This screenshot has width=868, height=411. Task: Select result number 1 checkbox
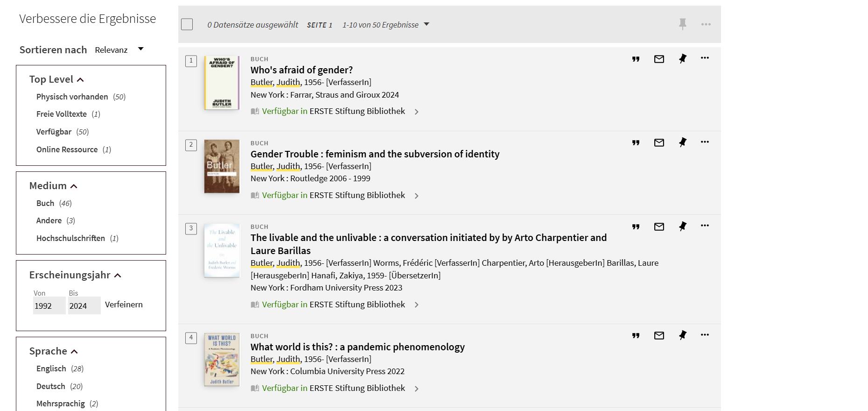[191, 61]
